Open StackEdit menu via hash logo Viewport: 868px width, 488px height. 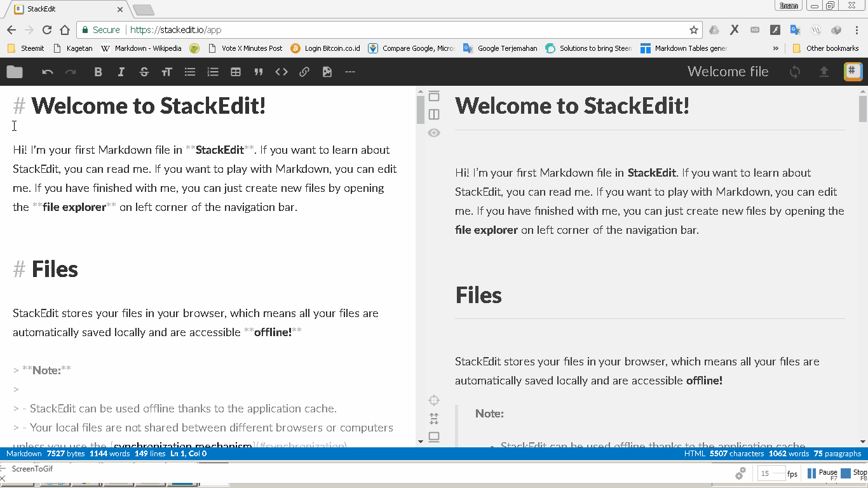853,72
